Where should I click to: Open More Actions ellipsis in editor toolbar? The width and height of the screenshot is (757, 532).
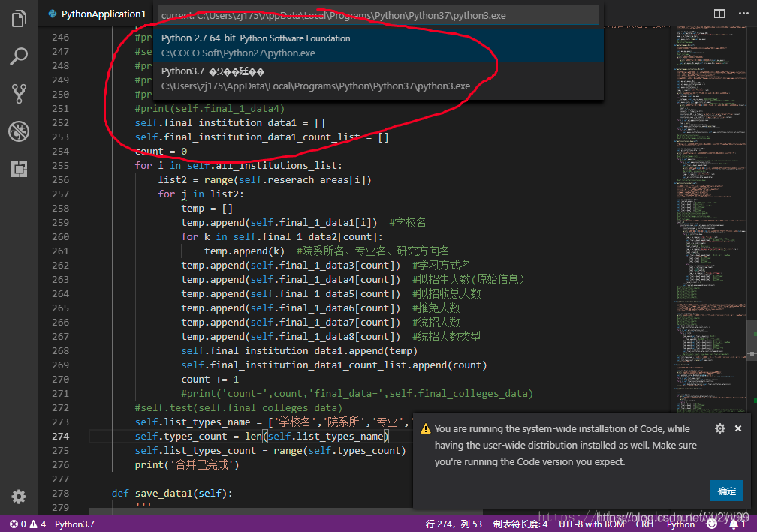pos(743,14)
